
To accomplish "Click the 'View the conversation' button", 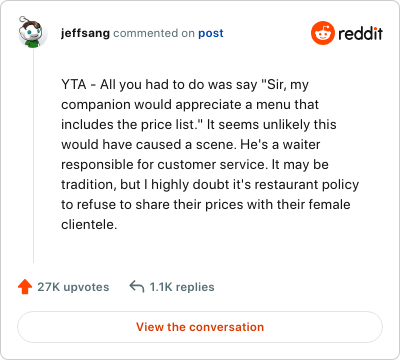I will pyautogui.click(x=200, y=327).
